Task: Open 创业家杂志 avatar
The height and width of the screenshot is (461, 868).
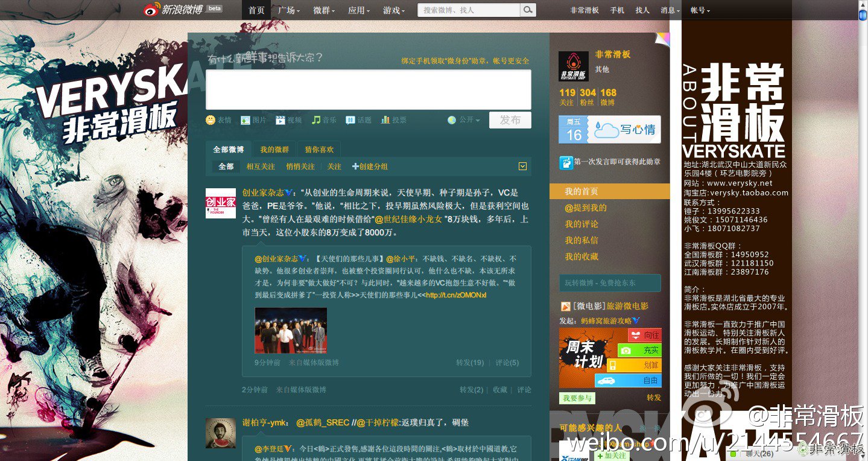Action: click(x=221, y=203)
